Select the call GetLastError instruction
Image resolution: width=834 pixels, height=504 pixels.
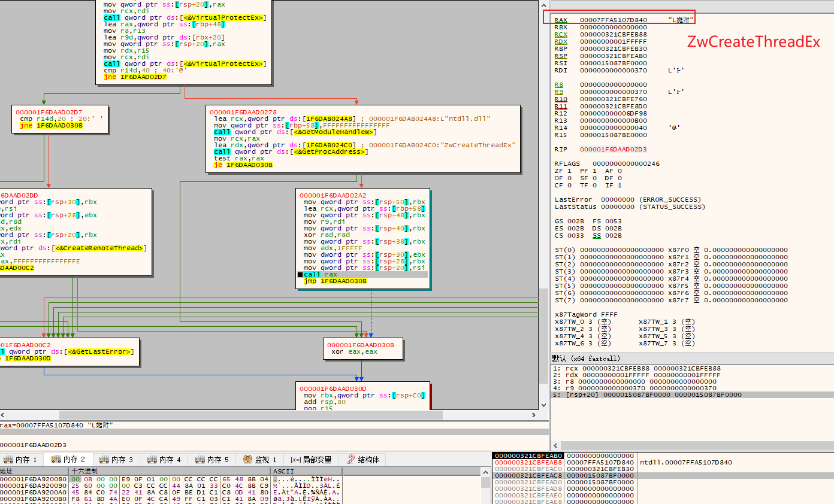click(x=67, y=351)
